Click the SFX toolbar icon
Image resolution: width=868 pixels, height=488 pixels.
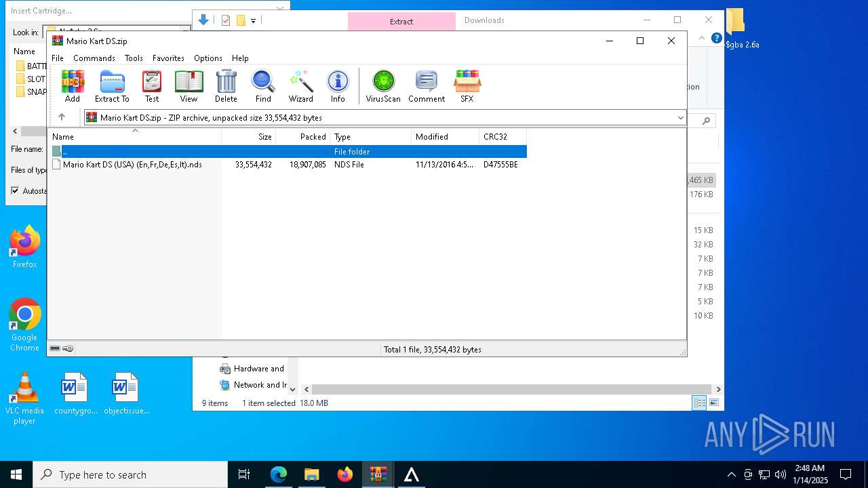[x=467, y=86]
